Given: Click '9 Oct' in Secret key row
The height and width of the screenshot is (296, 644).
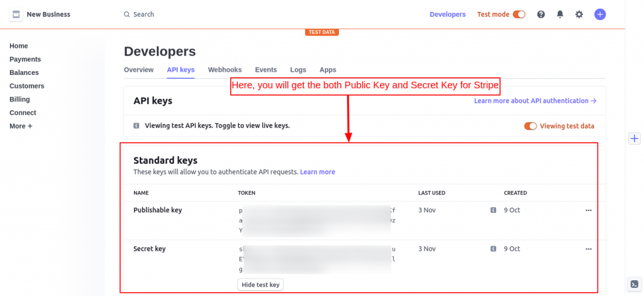Looking at the screenshot, I should pos(512,249).
